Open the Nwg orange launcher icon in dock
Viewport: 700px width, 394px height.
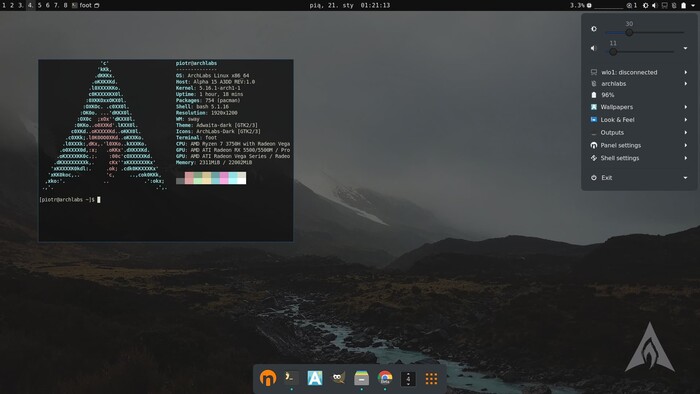pyautogui.click(x=268, y=378)
